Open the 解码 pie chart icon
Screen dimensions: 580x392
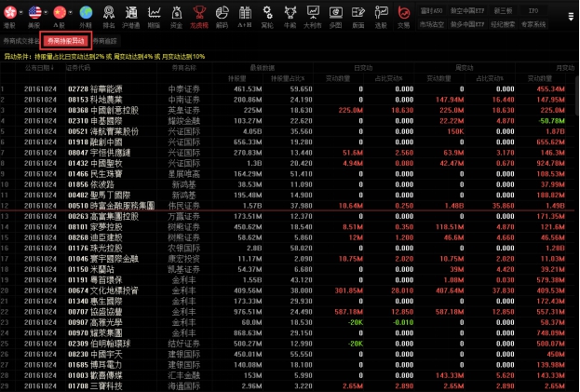pyautogui.click(x=222, y=12)
